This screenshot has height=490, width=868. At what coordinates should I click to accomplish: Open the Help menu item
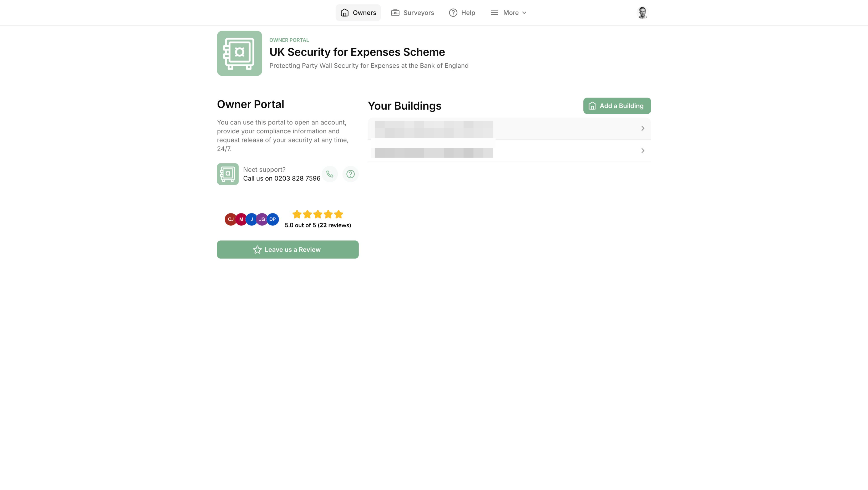462,12
